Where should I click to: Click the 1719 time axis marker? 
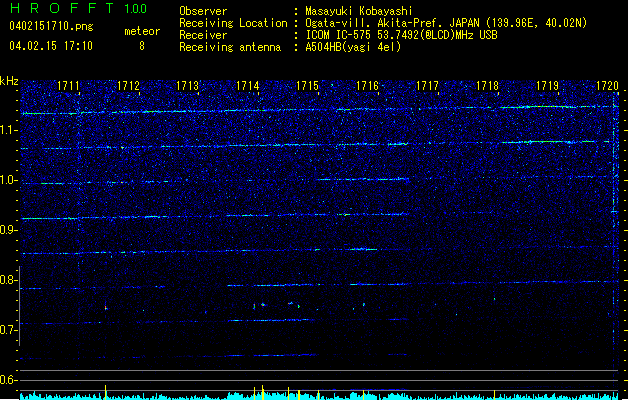547,85
